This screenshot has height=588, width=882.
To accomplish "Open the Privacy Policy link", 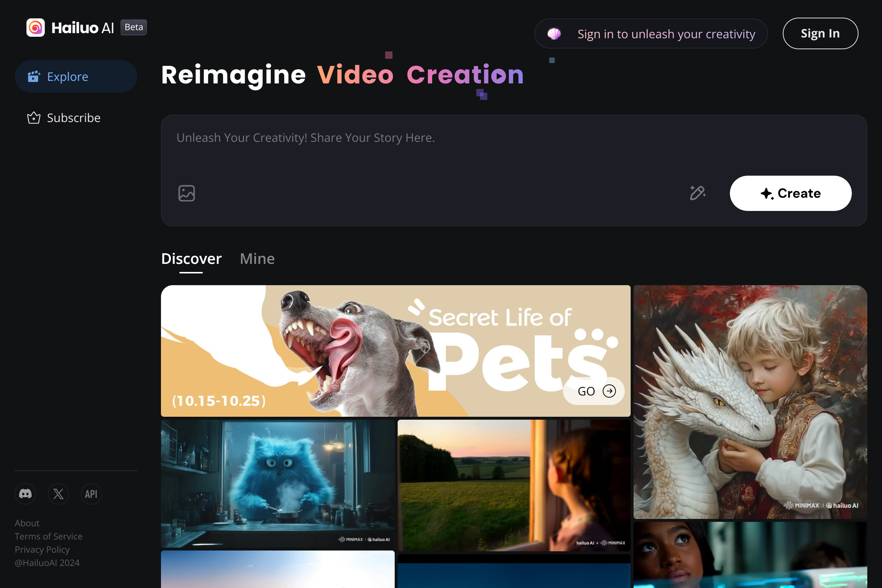I will pos(42,549).
